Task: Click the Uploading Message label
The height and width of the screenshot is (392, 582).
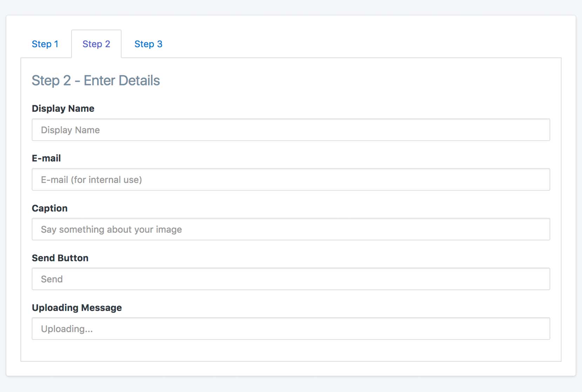Action: (x=77, y=308)
